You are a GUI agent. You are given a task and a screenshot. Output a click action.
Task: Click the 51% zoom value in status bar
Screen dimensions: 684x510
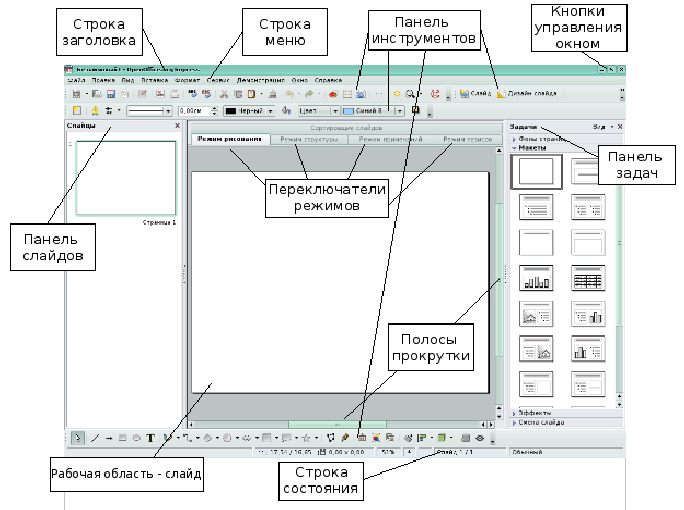pyautogui.click(x=388, y=452)
